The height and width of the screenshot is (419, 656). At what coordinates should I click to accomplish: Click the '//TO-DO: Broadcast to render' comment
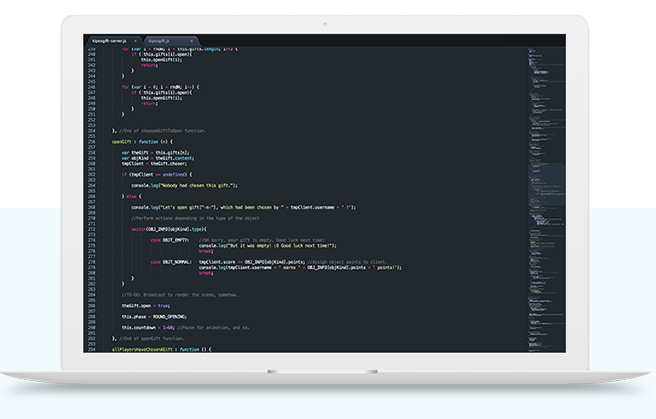pyautogui.click(x=179, y=295)
